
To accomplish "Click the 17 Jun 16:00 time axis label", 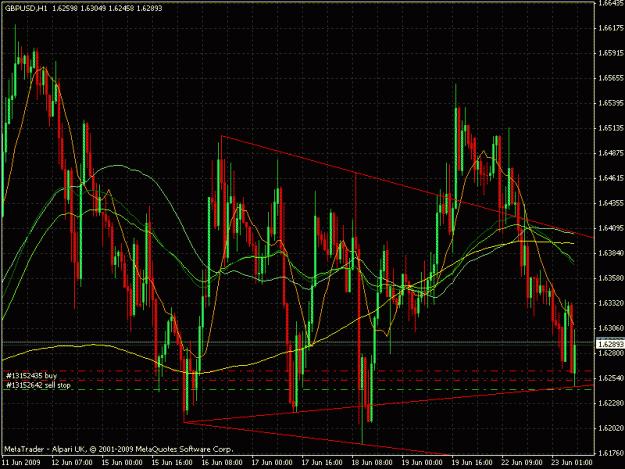I will coord(322,463).
